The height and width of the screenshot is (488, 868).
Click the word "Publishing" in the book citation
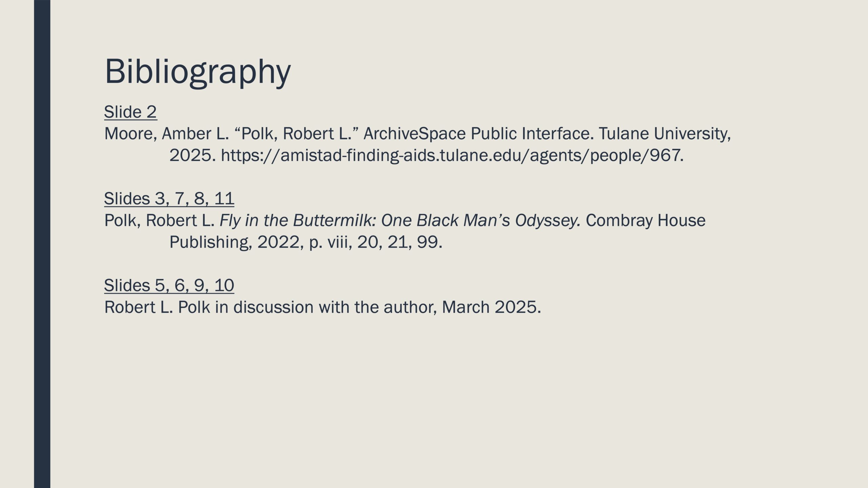pos(210,242)
